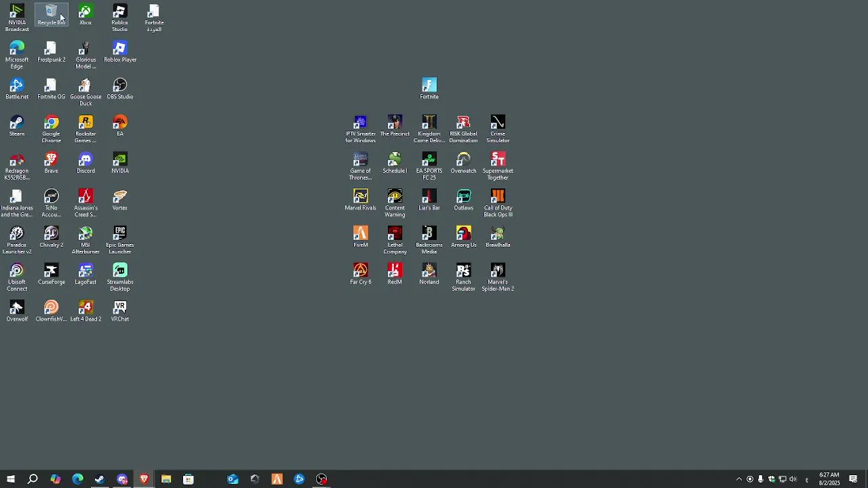Select the Supermarket Together icon
Screen dimensions: 868x488
tap(498, 167)
